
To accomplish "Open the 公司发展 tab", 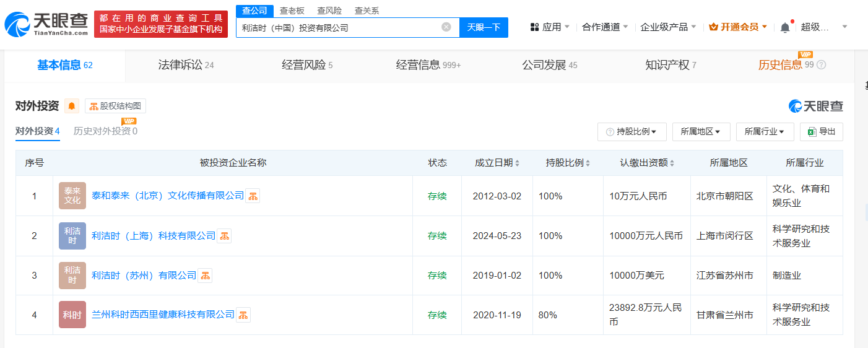I will (x=550, y=65).
